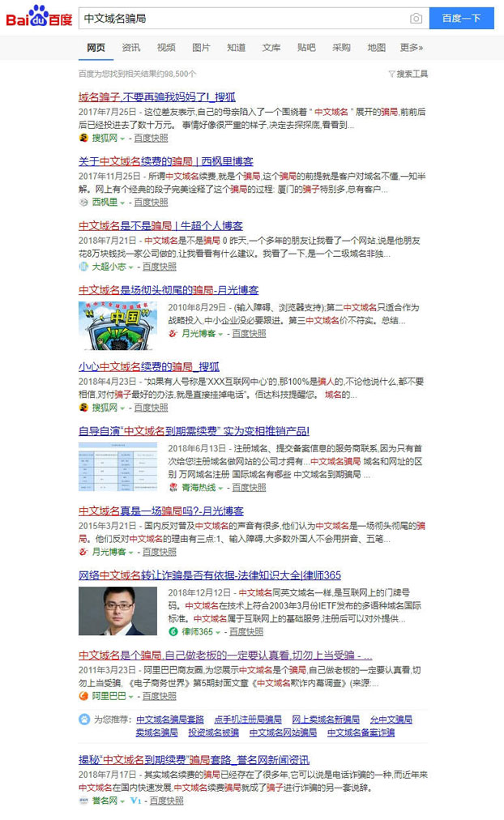Click the 中国 cartoon thumbnail image
Screen dimensions: 504x820
[117, 326]
